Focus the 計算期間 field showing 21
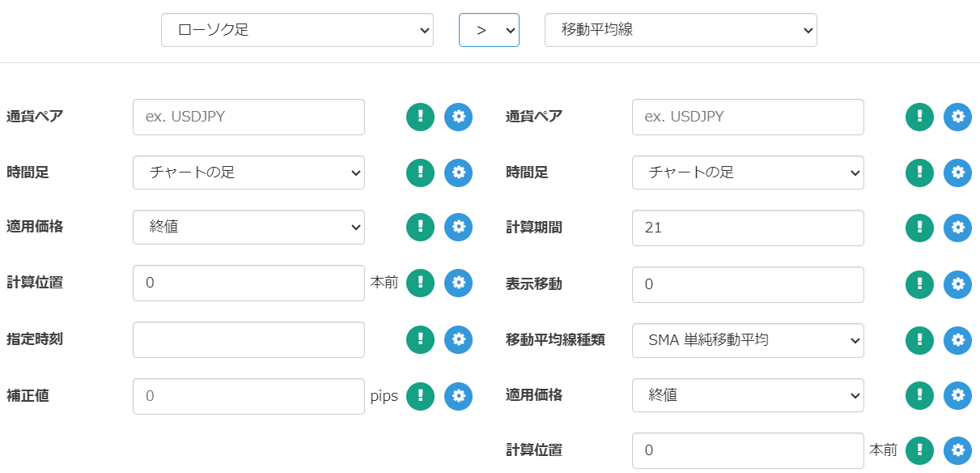The height and width of the screenshot is (473, 980). coord(748,228)
